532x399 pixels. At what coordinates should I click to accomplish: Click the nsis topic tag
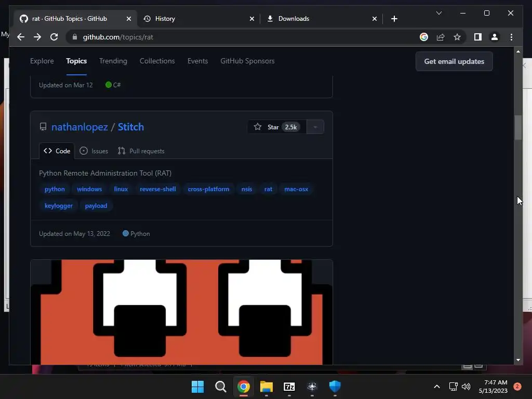[x=247, y=189]
